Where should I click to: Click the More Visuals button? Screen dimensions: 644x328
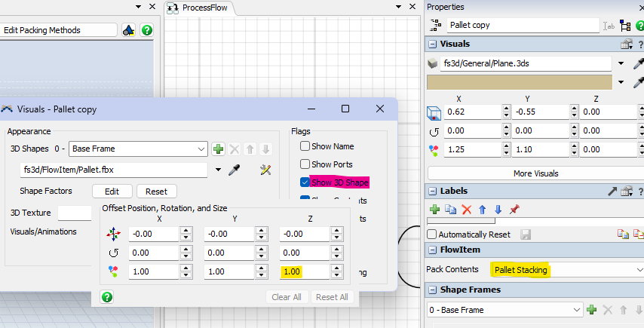pos(535,173)
